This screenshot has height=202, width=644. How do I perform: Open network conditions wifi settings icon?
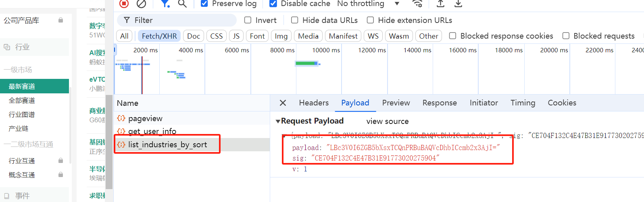point(417,4)
